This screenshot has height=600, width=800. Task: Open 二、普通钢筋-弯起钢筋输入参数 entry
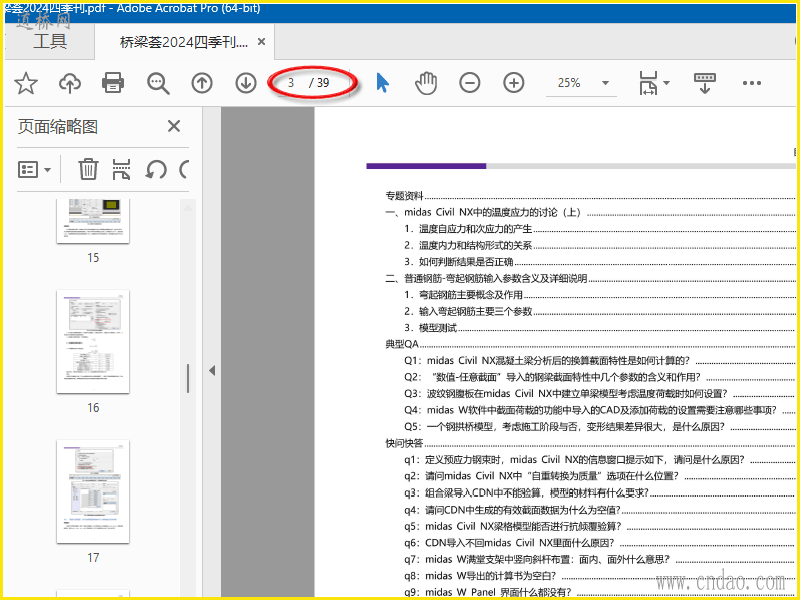pos(486,279)
